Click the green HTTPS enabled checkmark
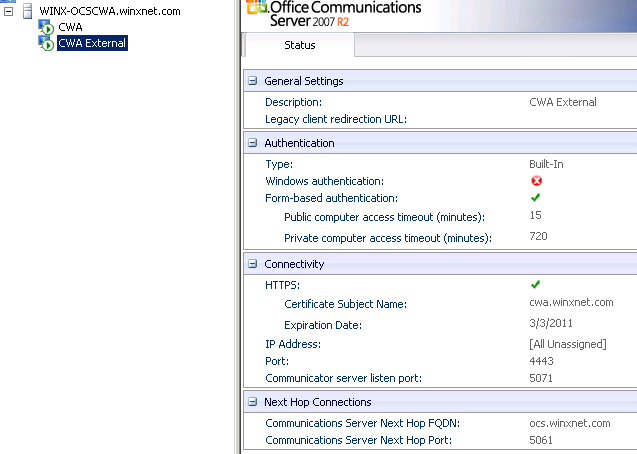The image size is (637, 454). coord(535,284)
